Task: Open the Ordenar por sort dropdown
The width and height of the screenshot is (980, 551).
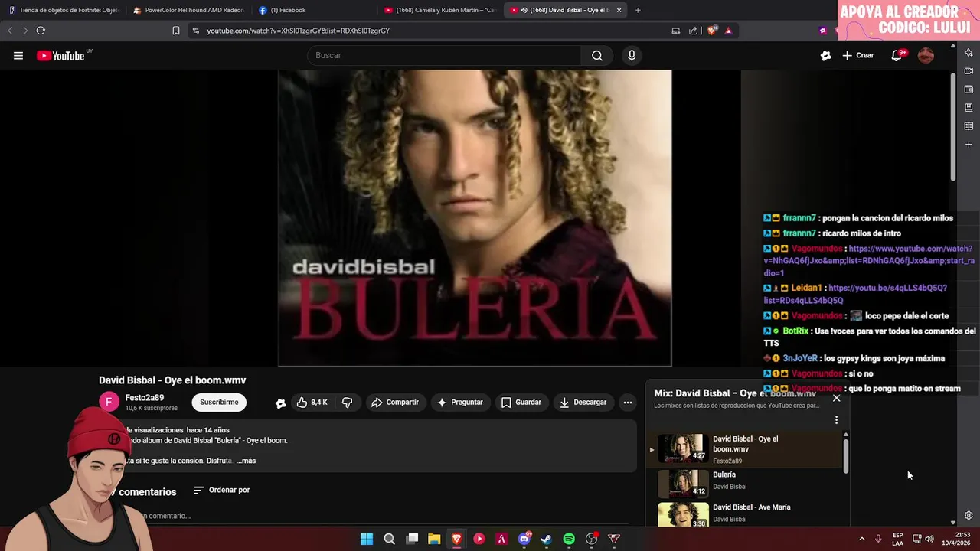Action: (x=221, y=490)
